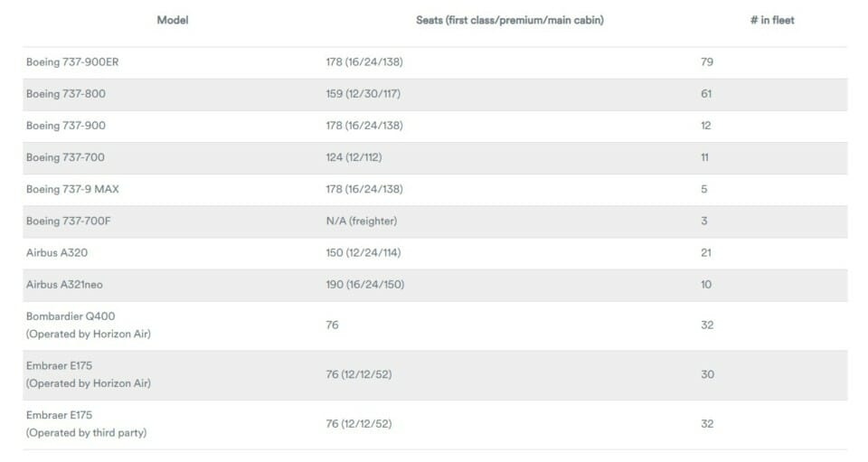Click the Seats column header
The image size is (868, 462).
pos(510,21)
